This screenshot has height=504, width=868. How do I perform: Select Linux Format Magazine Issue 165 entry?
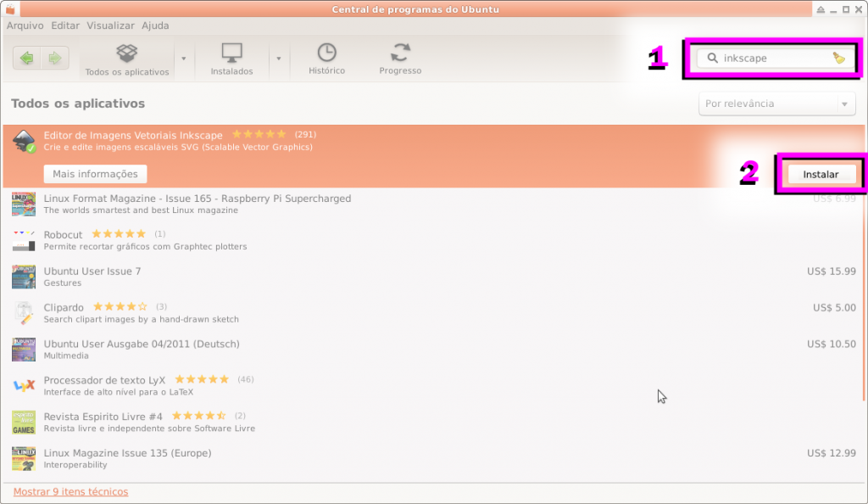(x=434, y=204)
